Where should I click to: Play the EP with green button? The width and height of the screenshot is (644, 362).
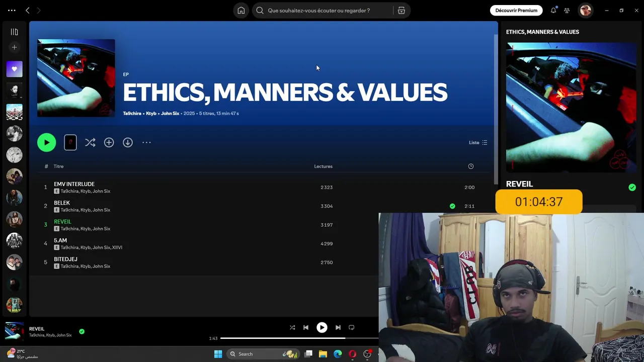coord(46,142)
